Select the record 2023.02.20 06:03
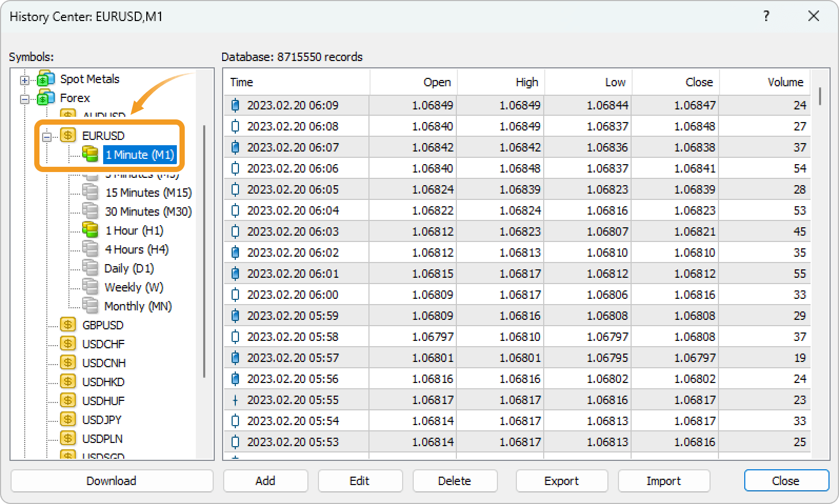 click(x=517, y=231)
